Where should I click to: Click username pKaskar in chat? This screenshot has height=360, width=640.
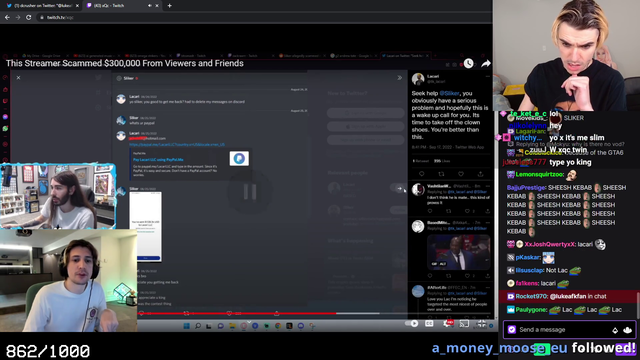(527, 257)
